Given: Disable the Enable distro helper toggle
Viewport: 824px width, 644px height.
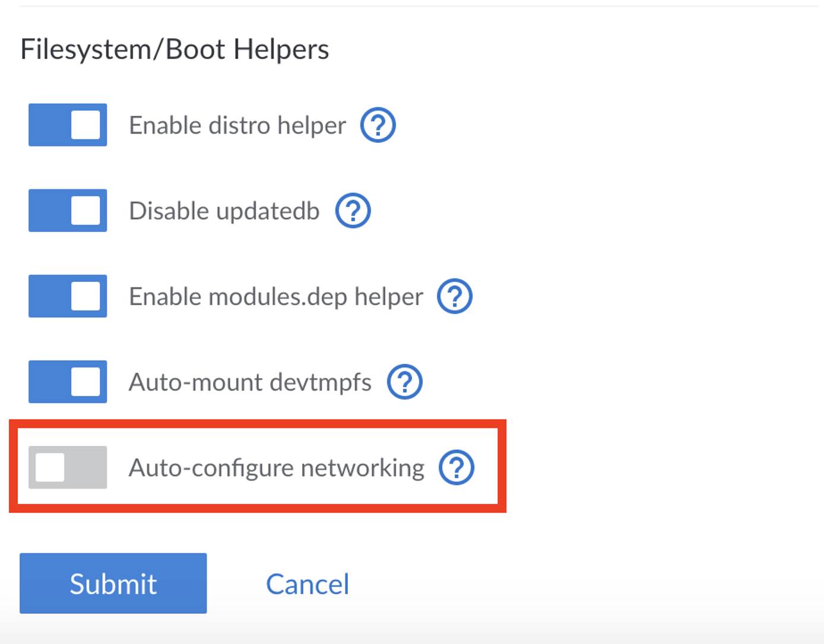Looking at the screenshot, I should point(67,125).
